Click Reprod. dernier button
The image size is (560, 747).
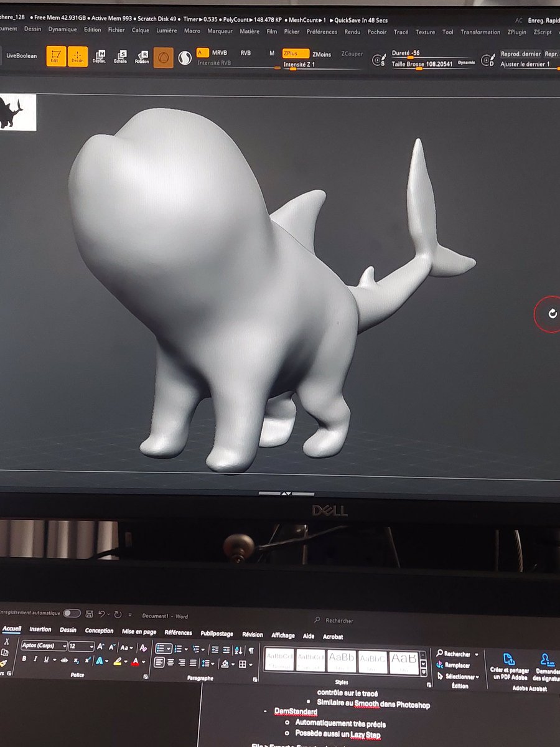520,54
